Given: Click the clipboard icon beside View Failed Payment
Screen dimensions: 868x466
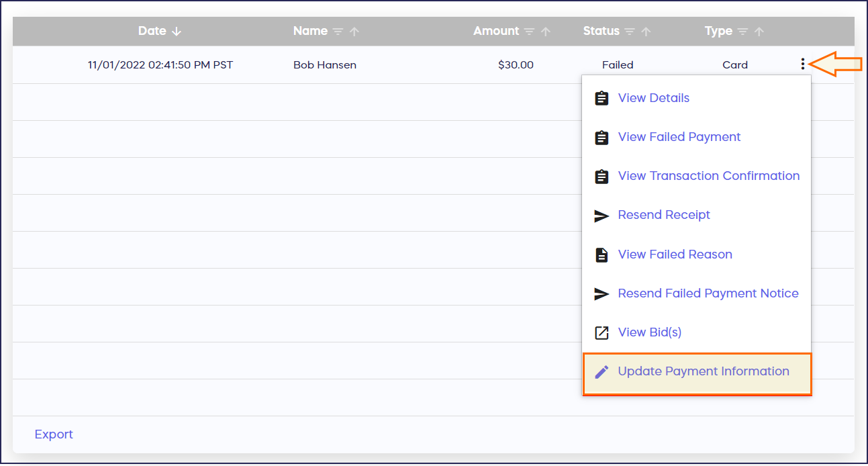Looking at the screenshot, I should point(601,137).
